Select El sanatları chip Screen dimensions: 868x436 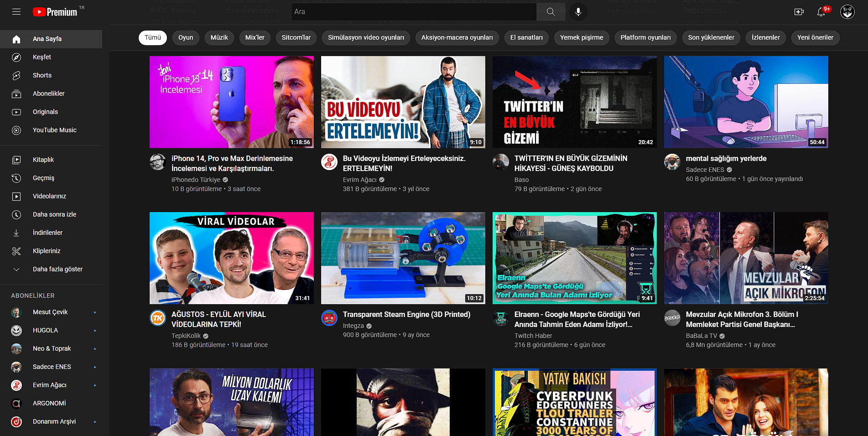pos(526,38)
